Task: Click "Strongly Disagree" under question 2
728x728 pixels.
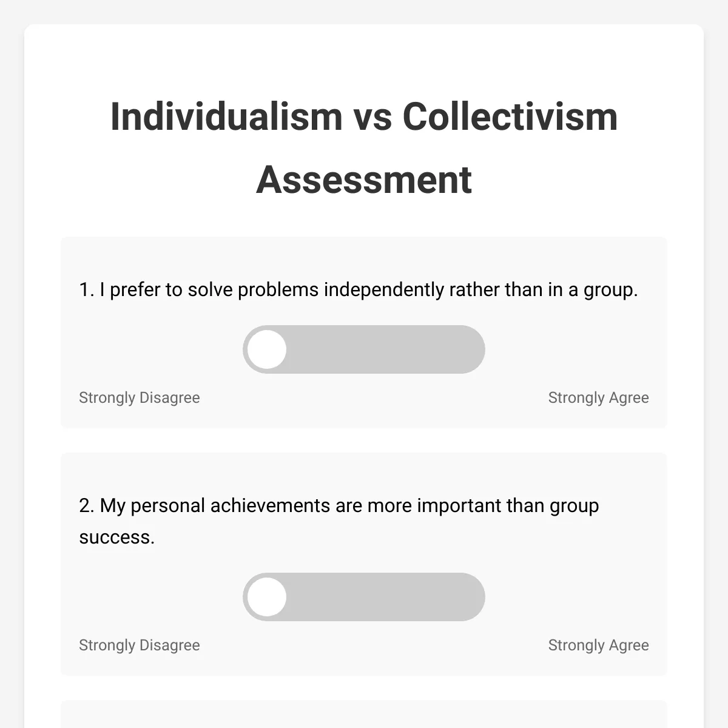Action: [x=140, y=645]
